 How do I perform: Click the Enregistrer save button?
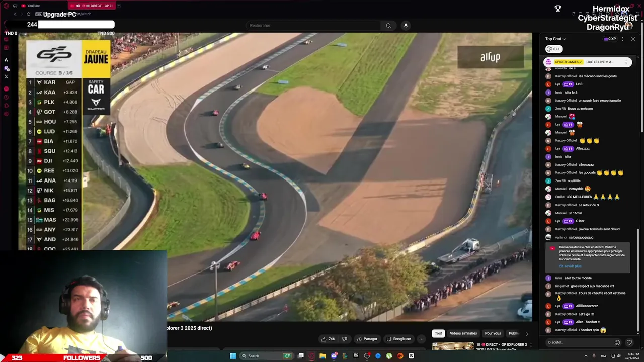coord(398,339)
